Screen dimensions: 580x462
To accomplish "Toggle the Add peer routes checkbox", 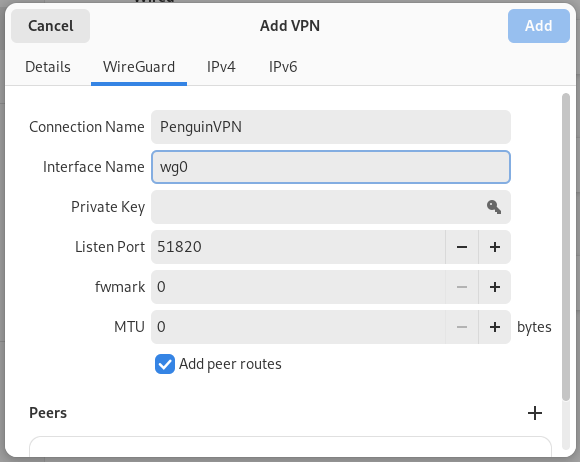I will click(x=165, y=364).
